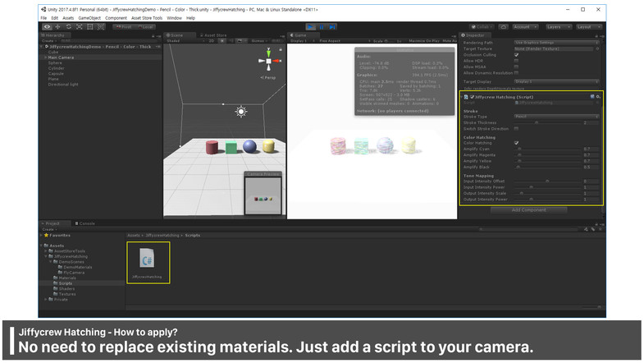This screenshot has height=363, width=644.
Task: Adjust the Stroke Thickness slider
Action: pyautogui.click(x=547, y=122)
